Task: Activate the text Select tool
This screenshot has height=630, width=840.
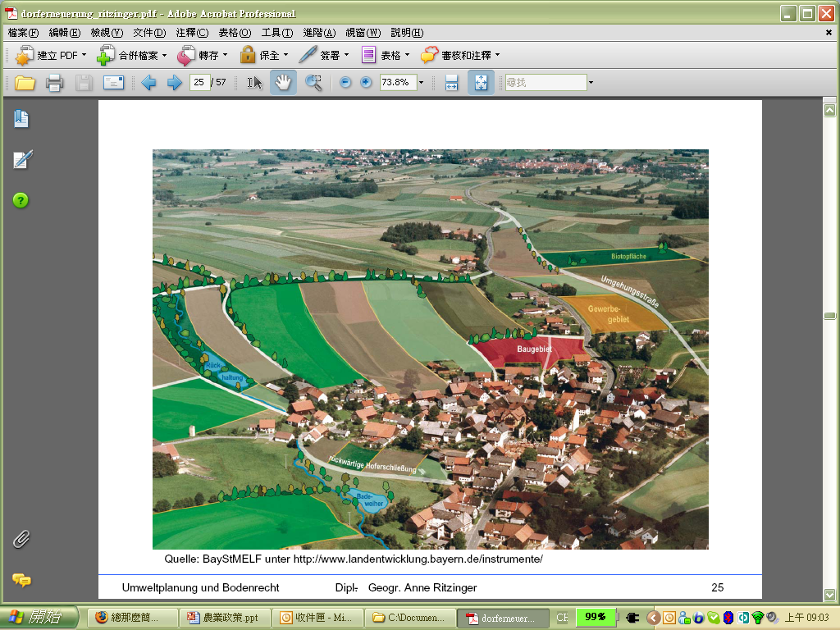Action: coord(254,82)
